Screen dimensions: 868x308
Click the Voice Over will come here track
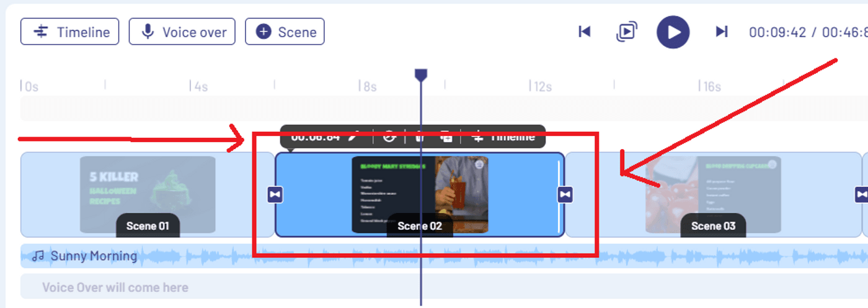point(444,288)
